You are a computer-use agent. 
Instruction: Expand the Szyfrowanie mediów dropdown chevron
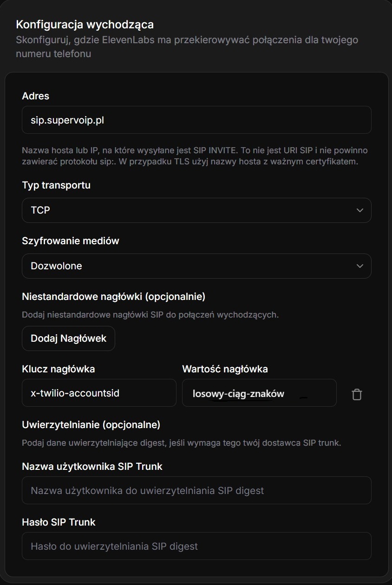(x=359, y=266)
